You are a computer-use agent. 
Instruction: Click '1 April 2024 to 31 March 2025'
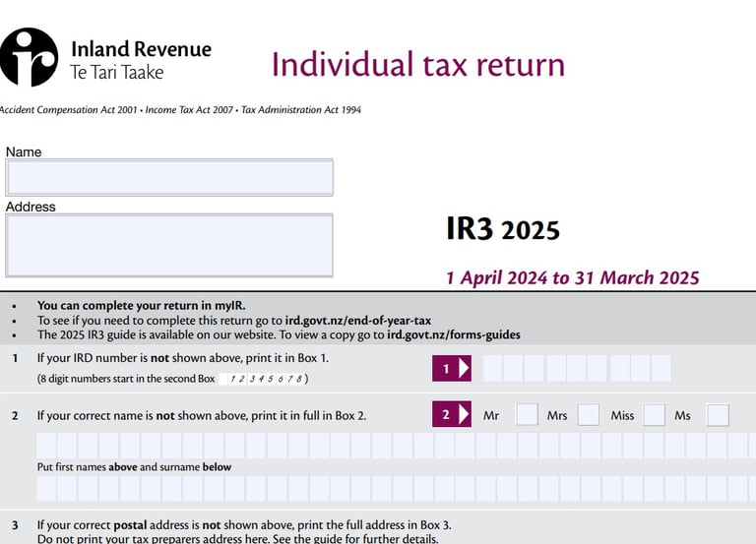click(x=572, y=278)
